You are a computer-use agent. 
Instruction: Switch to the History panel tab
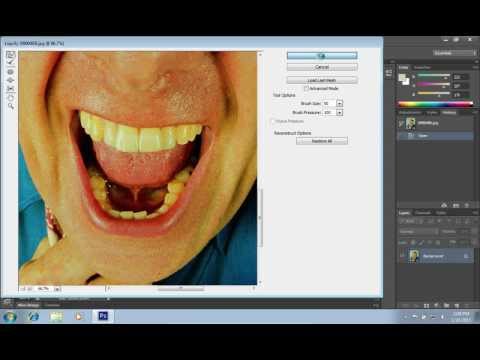449,113
